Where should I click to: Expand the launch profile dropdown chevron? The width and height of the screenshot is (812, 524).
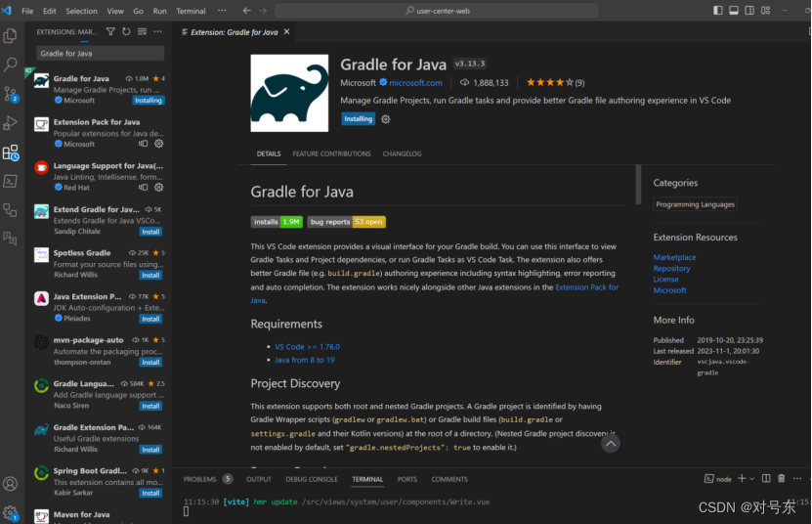(752, 479)
